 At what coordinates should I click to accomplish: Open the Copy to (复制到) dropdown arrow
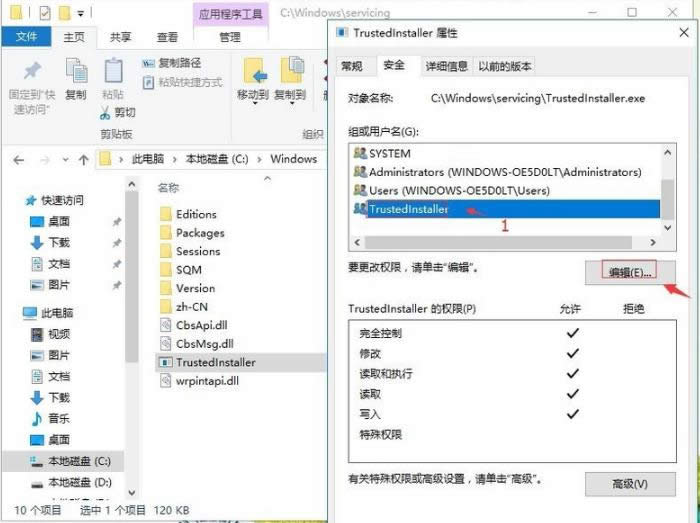pos(292,104)
